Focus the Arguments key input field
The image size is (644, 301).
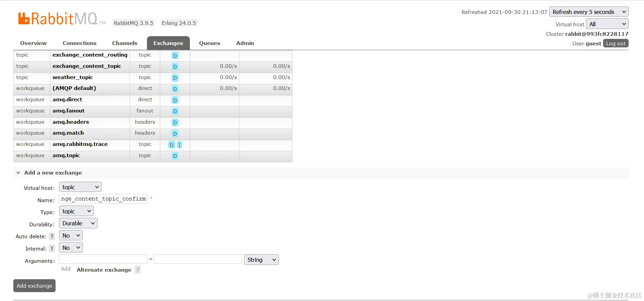[x=103, y=259]
